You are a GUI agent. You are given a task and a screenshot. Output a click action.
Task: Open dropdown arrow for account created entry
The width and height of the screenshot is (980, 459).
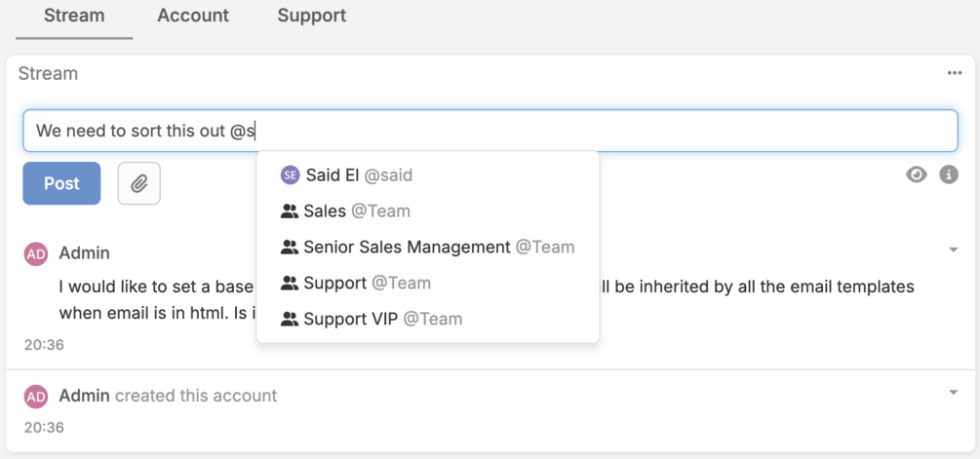tap(953, 393)
